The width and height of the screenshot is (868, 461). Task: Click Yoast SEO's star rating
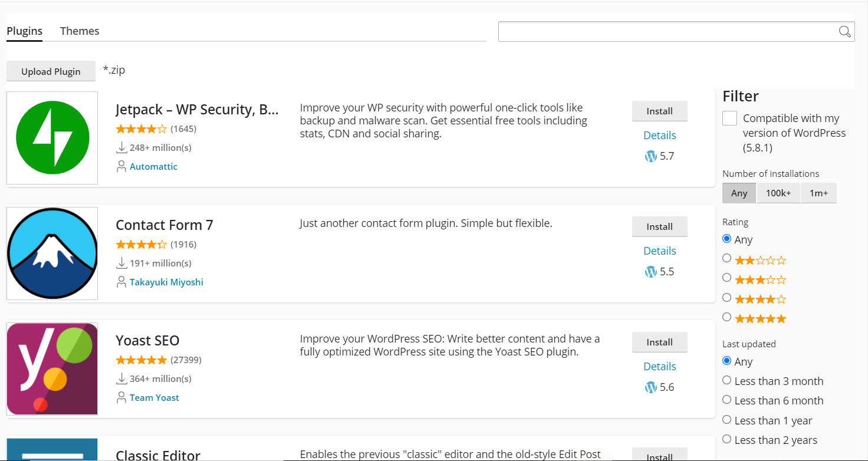pos(142,360)
